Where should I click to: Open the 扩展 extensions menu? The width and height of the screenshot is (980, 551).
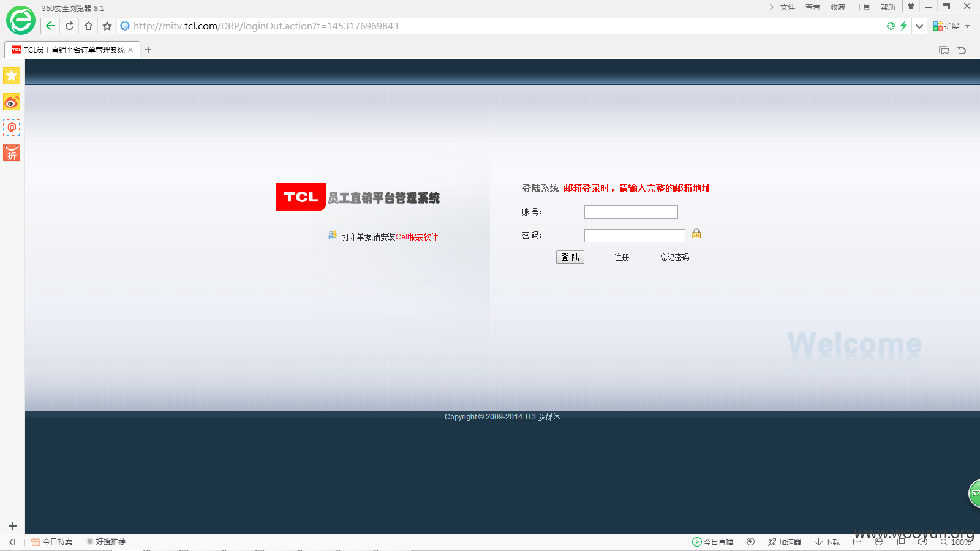[946, 26]
